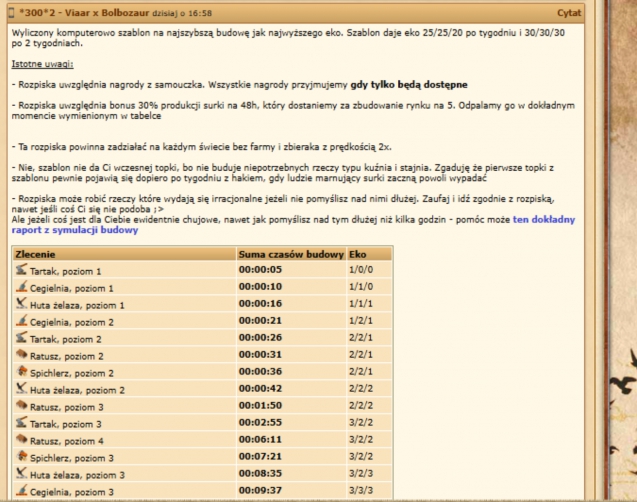Click the Eko column header
The width and height of the screenshot is (637, 502).
pos(357,254)
